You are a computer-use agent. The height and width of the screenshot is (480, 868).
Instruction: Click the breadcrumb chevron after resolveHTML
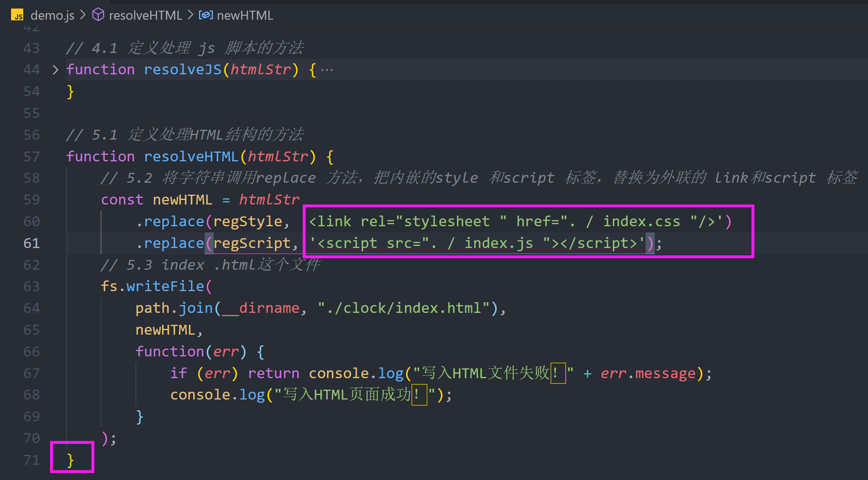click(x=190, y=15)
